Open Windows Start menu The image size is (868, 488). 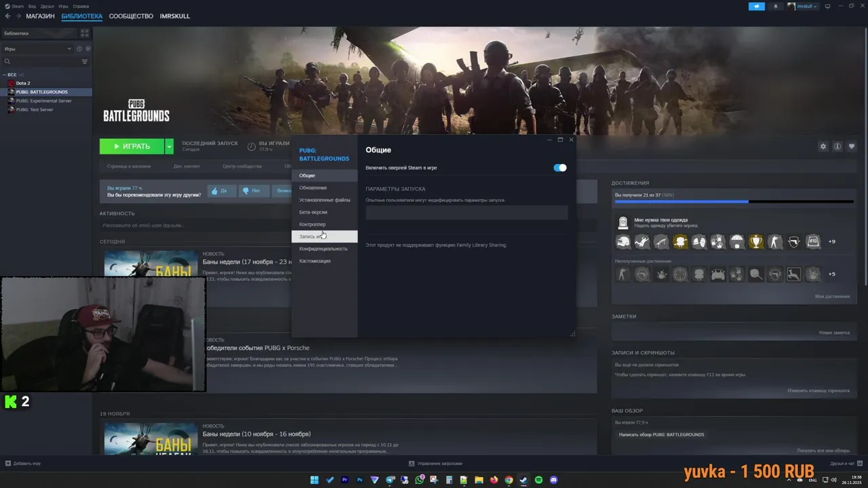(x=315, y=480)
